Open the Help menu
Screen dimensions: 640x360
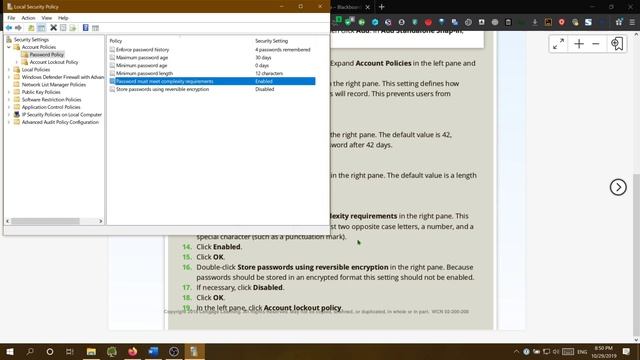(63, 18)
